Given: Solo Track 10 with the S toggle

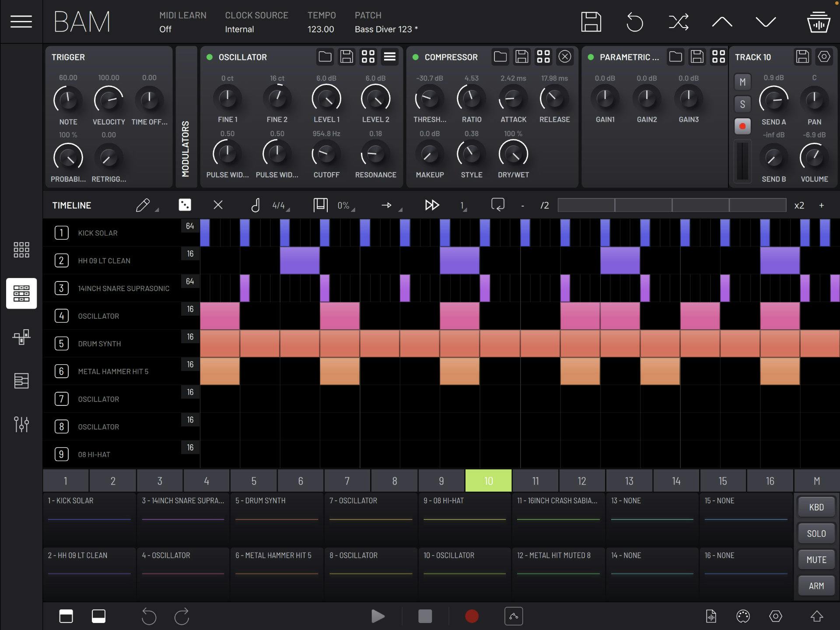Looking at the screenshot, I should tap(742, 104).
